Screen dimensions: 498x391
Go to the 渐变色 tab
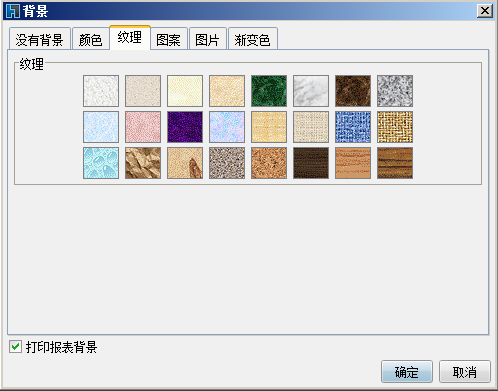point(253,39)
